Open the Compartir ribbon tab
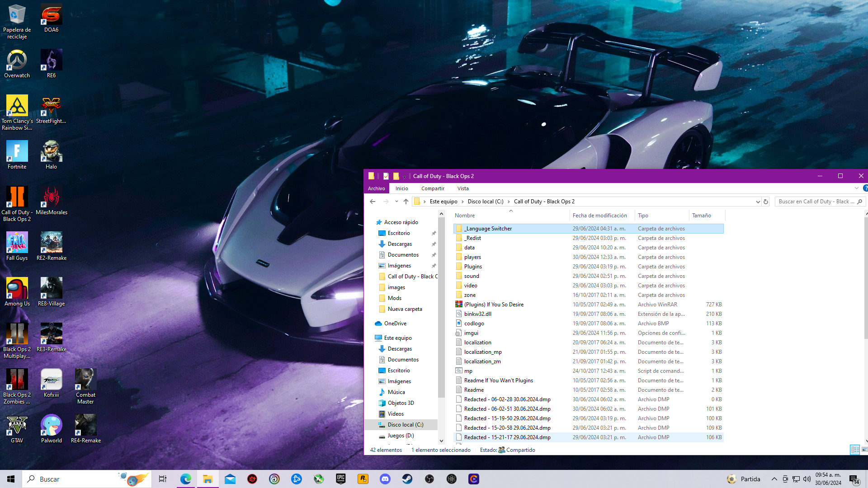Viewport: 868px width, 488px height. (x=433, y=188)
